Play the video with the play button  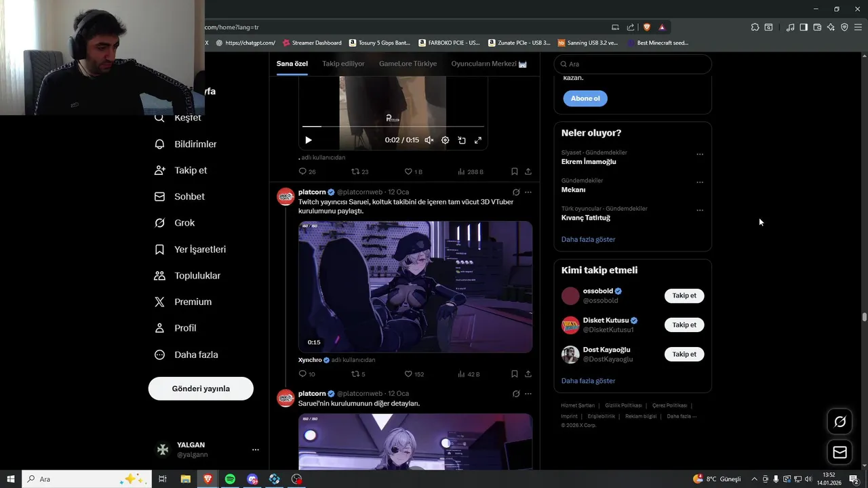coord(308,140)
